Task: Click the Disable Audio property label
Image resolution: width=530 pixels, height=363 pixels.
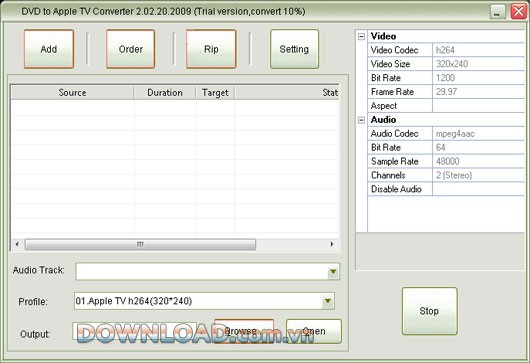Action: click(x=396, y=189)
